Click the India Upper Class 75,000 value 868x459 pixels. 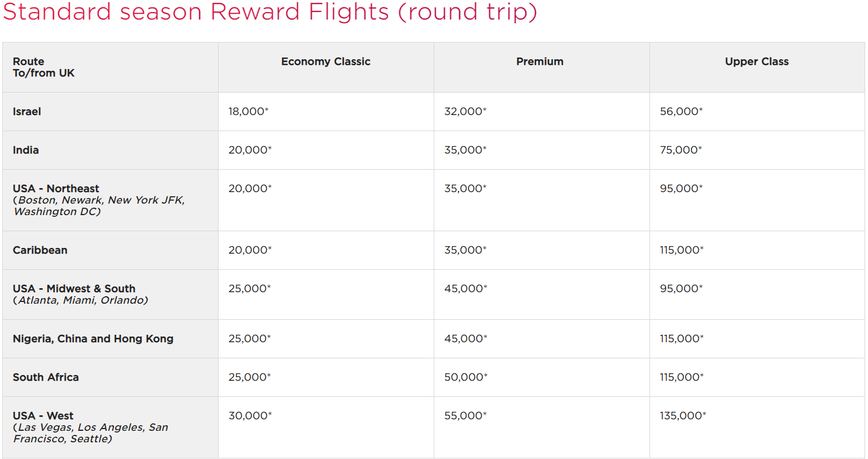coord(681,150)
